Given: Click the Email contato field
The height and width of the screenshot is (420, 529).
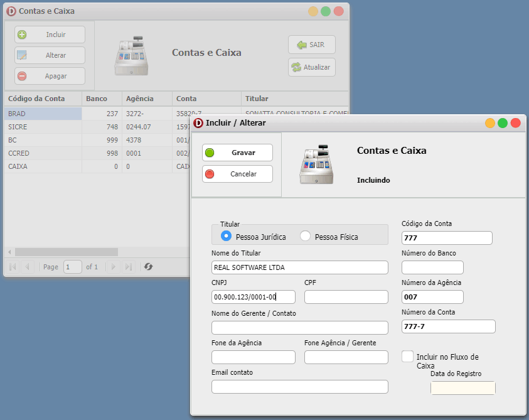Looking at the screenshot, I should (299, 387).
